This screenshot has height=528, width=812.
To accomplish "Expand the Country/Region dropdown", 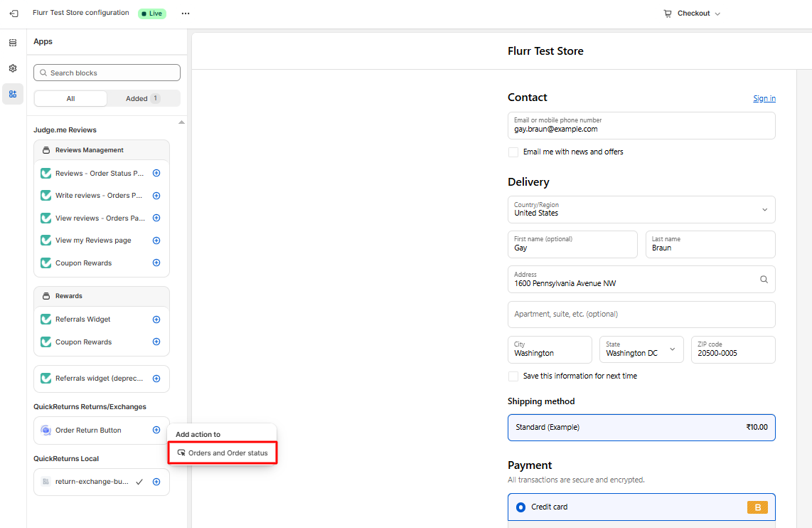I will pyautogui.click(x=641, y=209).
